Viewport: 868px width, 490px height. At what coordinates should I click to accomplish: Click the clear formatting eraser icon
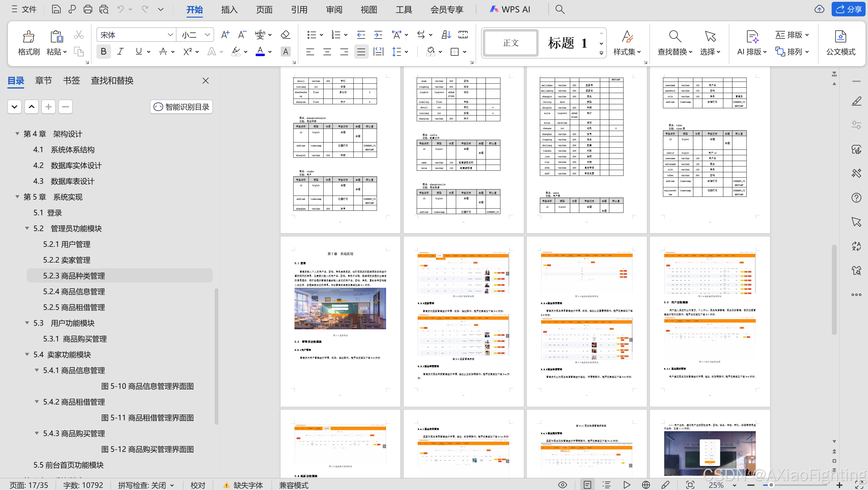click(285, 35)
